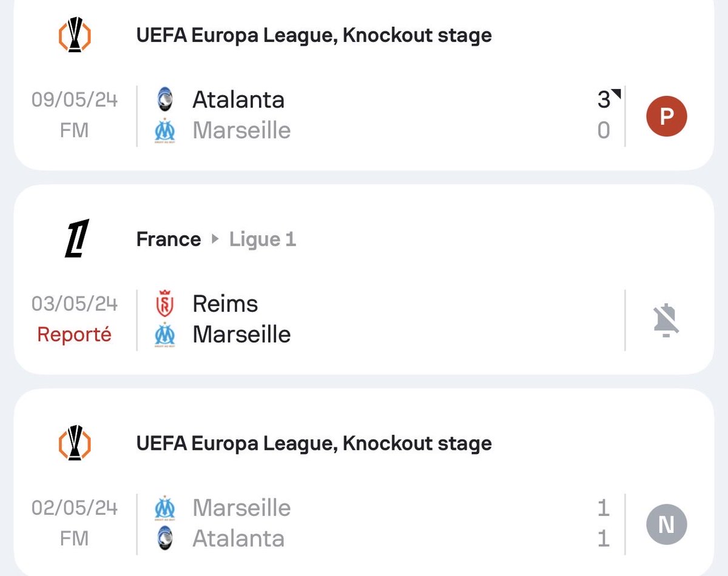Click the Ligue 1 logo icon

point(77,238)
